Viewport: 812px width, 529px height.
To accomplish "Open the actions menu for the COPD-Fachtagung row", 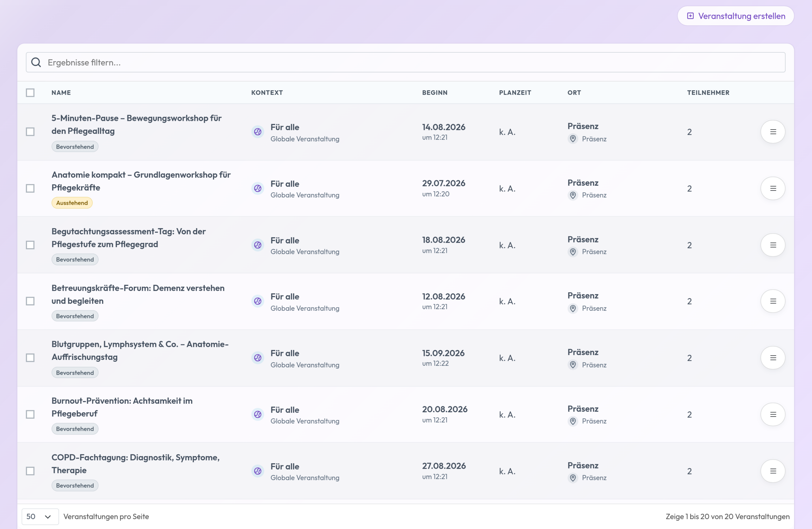I will click(x=773, y=471).
